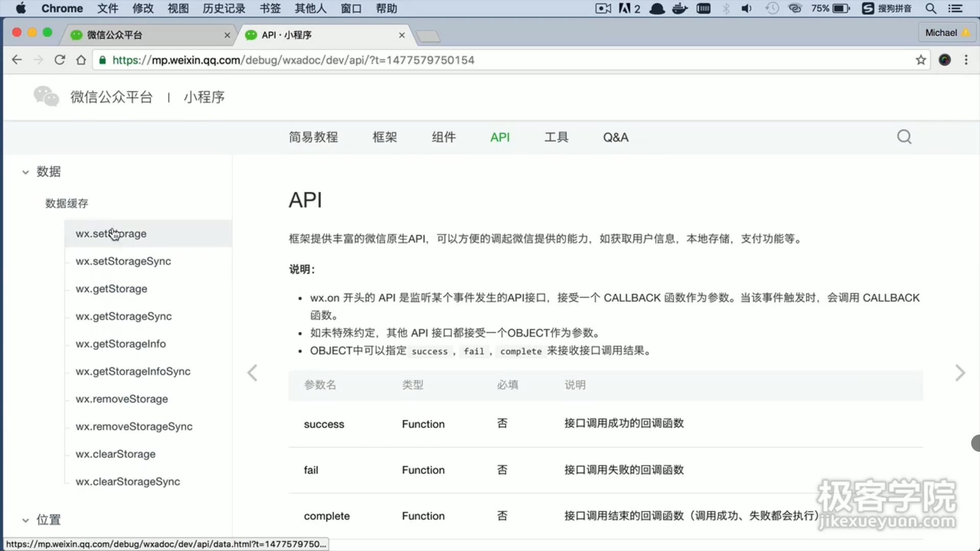This screenshot has height=551, width=980.
Task: Click the Bluetooth icon in menu bar
Action: [726, 8]
